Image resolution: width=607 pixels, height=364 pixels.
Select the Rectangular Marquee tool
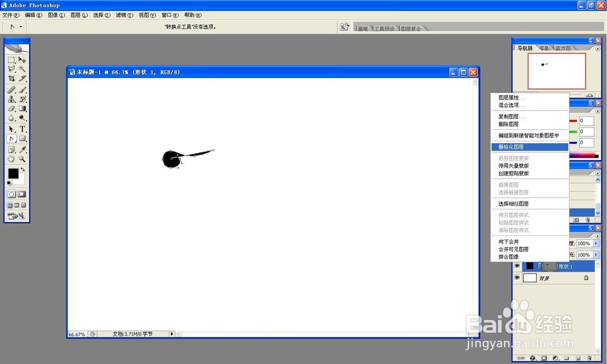[11, 60]
